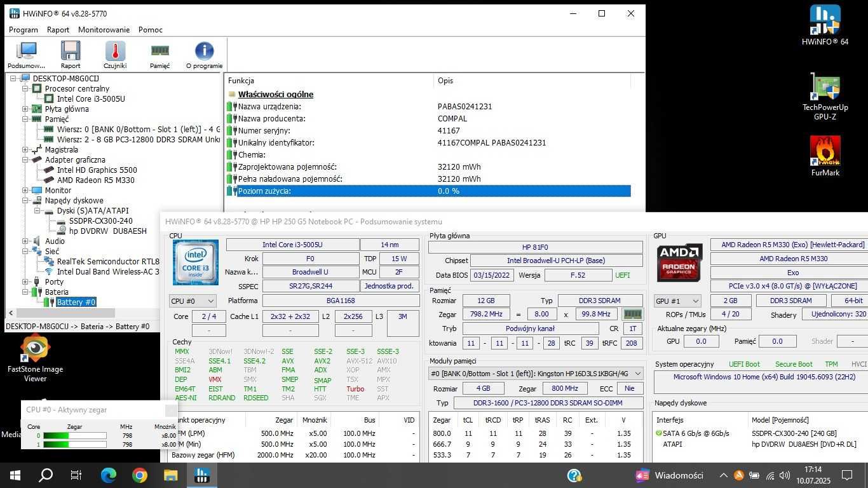Select Intel HD Graphics 5500 tree item
868x488 pixels.
(x=97, y=170)
